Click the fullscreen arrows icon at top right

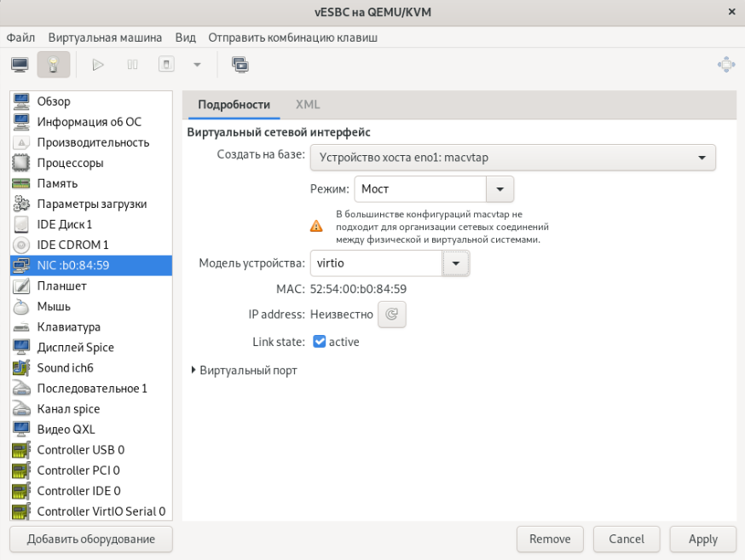726,64
